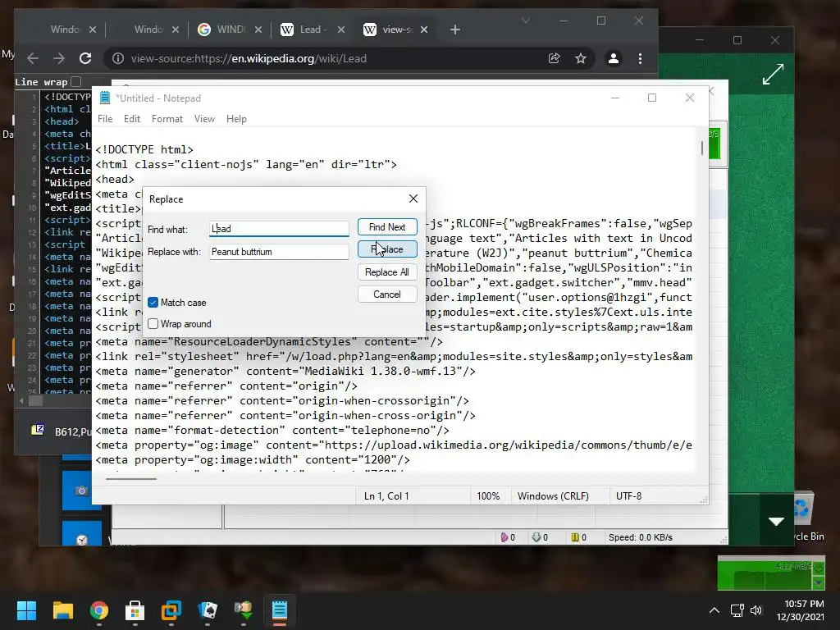
Task: Close the view-source tab in Chrome
Action: tap(424, 30)
